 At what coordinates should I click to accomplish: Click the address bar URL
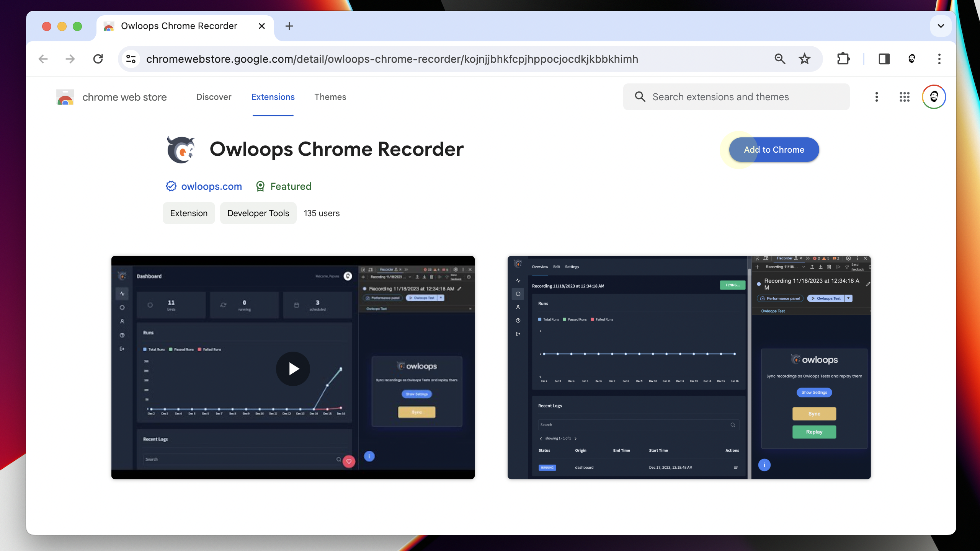tap(392, 59)
